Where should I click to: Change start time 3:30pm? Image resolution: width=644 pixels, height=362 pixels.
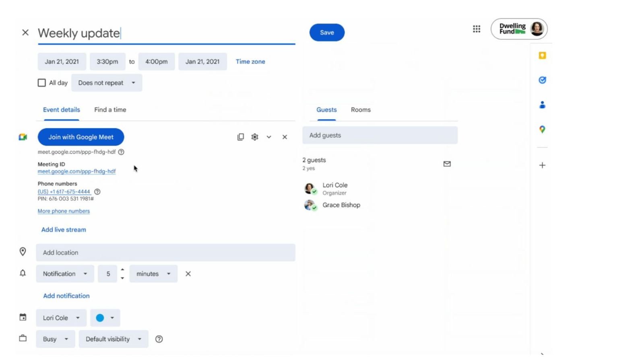(107, 62)
